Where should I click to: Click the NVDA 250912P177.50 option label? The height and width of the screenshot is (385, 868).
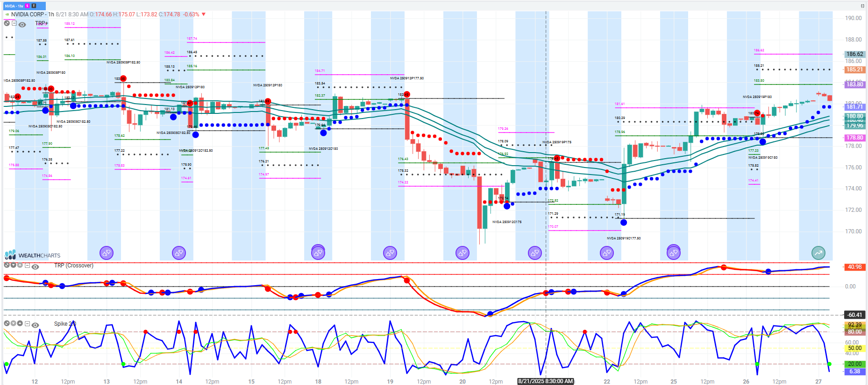coord(407,78)
